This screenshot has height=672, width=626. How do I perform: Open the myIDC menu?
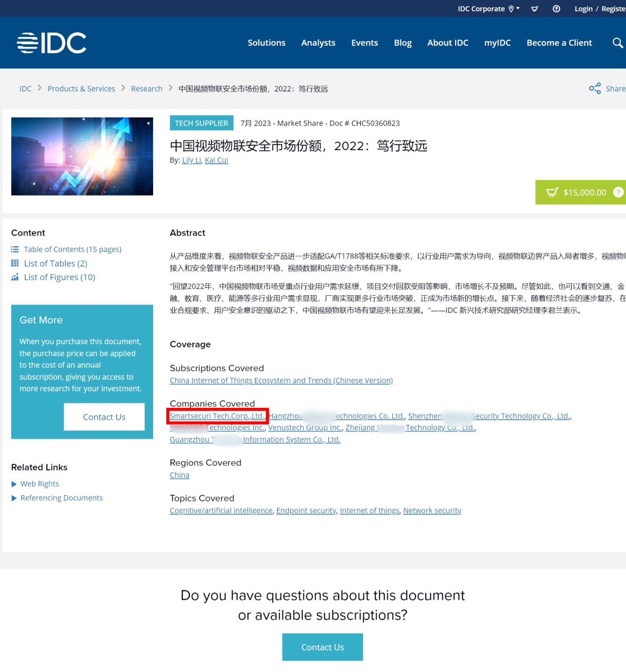pos(497,43)
